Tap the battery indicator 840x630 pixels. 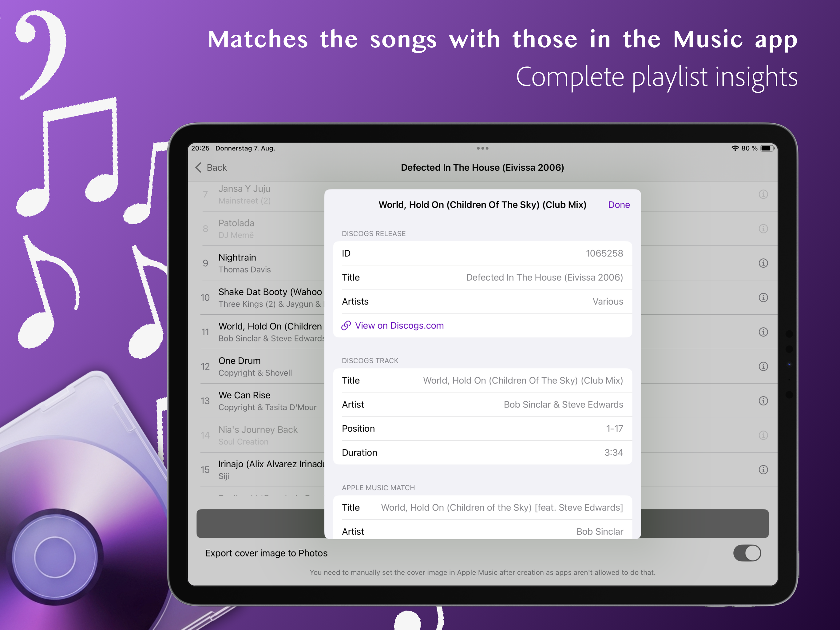[767, 148]
